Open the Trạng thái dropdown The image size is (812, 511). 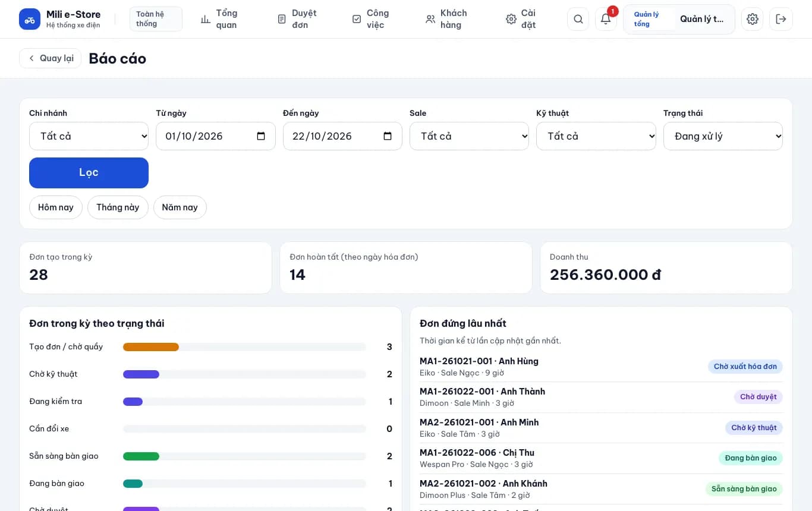(x=723, y=136)
